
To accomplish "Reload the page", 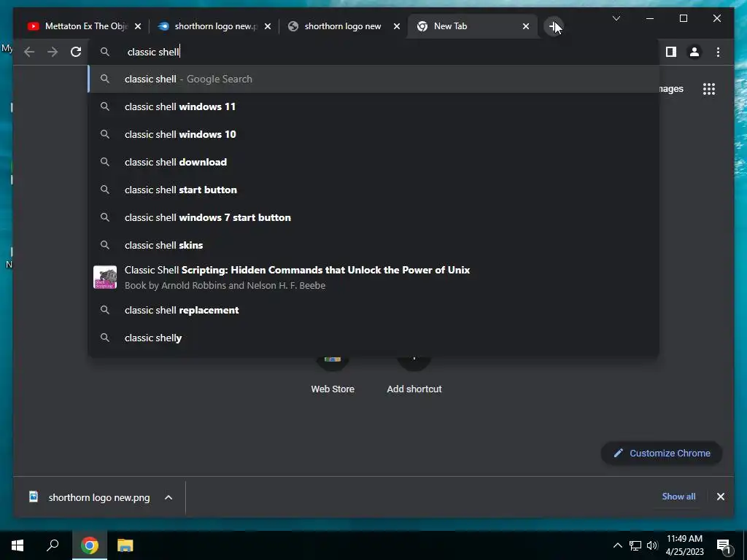I will pyautogui.click(x=76, y=52).
